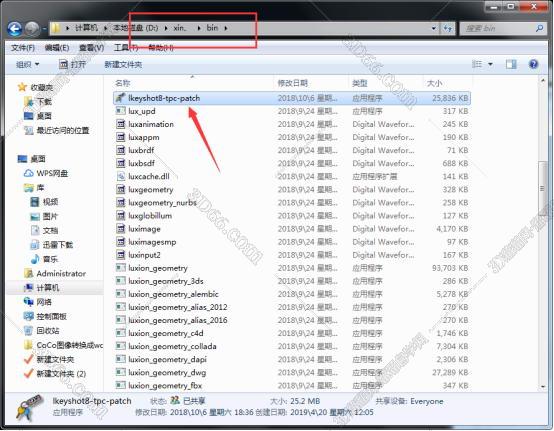Click the bin breadcrumb segment

[x=212, y=28]
